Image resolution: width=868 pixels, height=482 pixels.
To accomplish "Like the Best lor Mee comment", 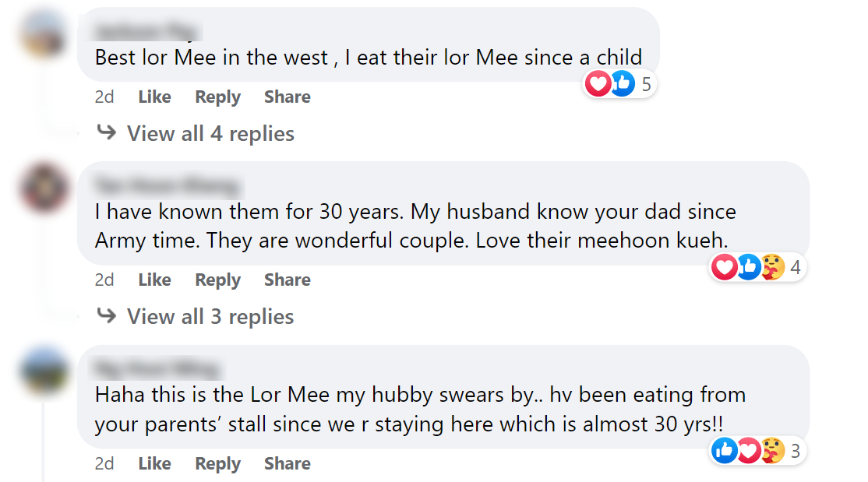I will 154,97.
